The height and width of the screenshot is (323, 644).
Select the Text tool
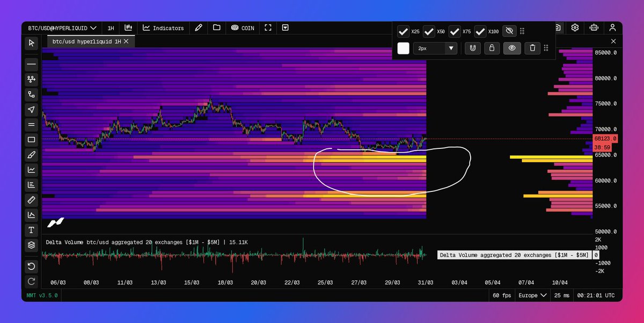pyautogui.click(x=31, y=230)
